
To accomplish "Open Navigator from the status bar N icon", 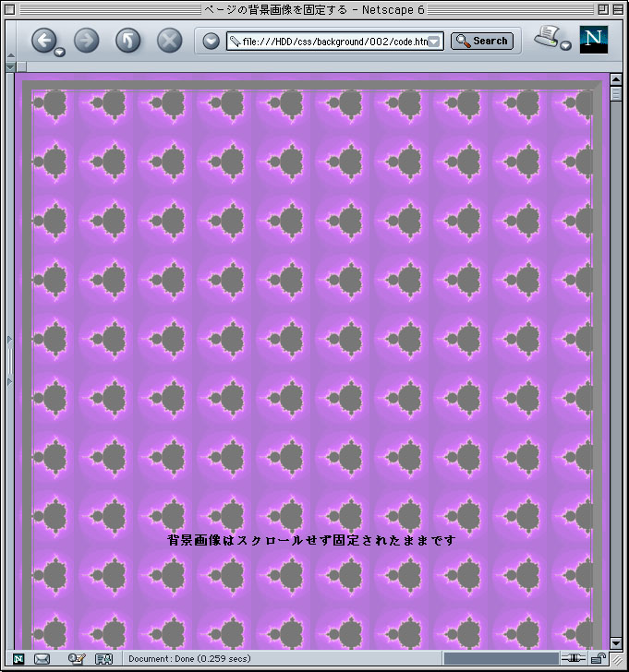I will tap(18, 659).
